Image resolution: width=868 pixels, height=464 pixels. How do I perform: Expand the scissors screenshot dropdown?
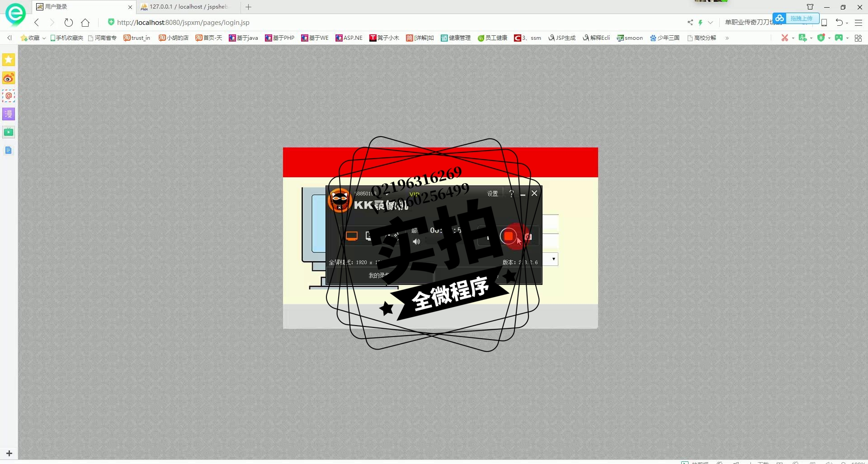(x=793, y=38)
